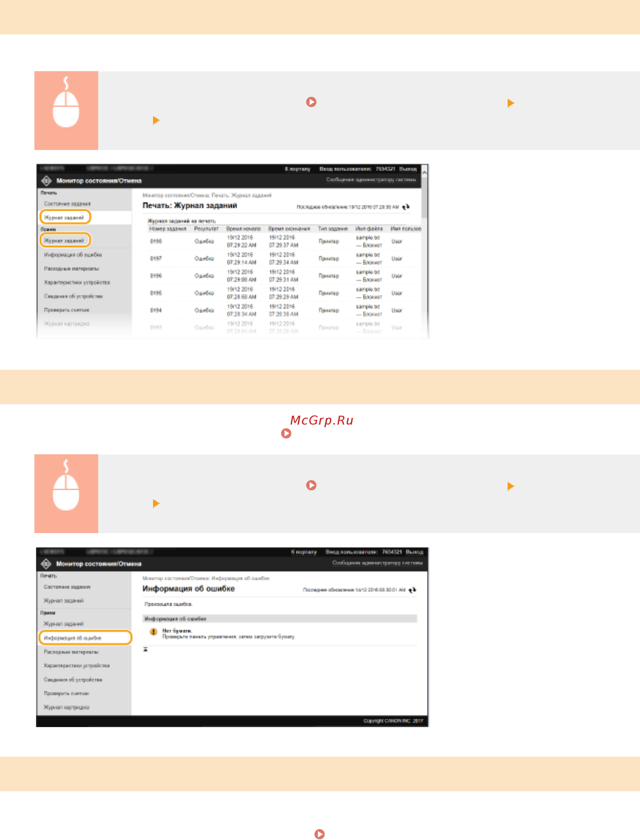640x840 pixels.
Task: Click the 'Имя файла' column header
Action: [x=369, y=229]
